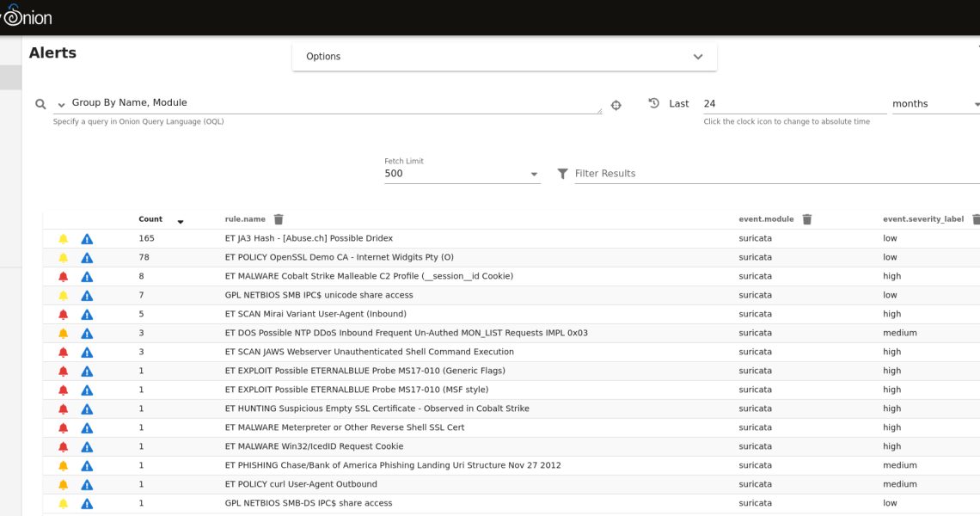Open the query history chevron dropdown
980x516 pixels.
tap(61, 105)
